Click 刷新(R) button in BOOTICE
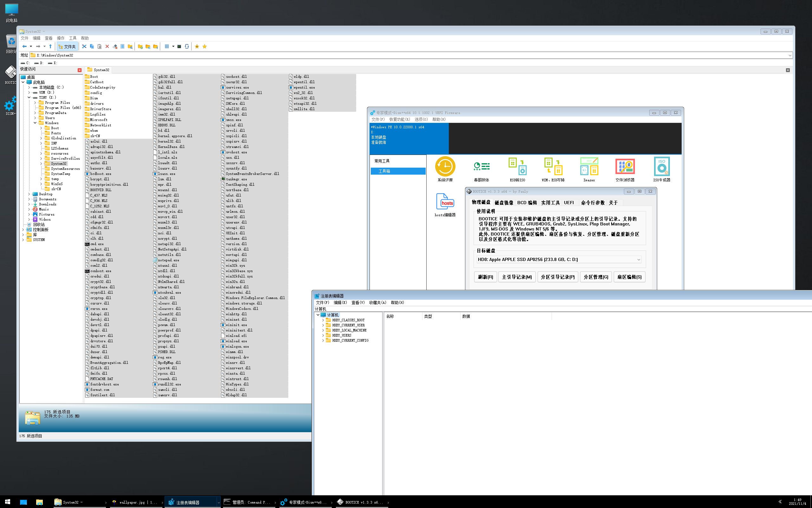The height and width of the screenshot is (508, 812). [x=485, y=277]
